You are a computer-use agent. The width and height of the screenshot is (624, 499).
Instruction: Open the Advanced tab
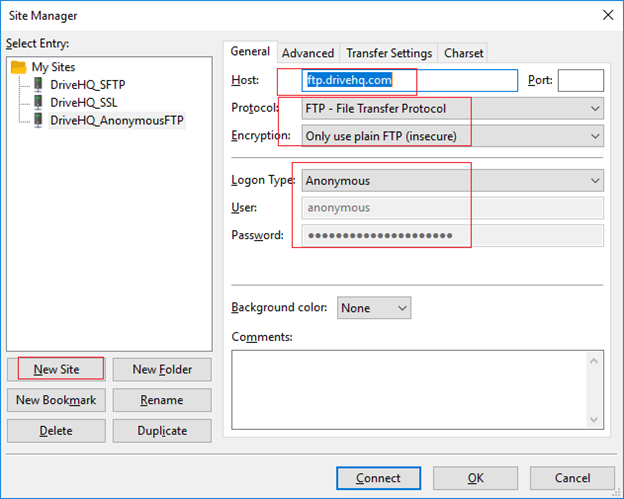click(x=307, y=53)
